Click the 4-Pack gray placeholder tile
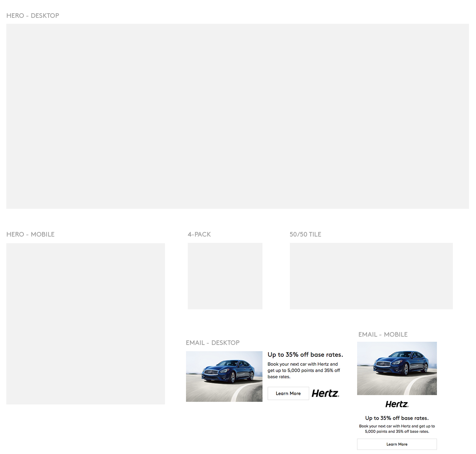Viewport: 476px width, 454px height. (x=225, y=276)
